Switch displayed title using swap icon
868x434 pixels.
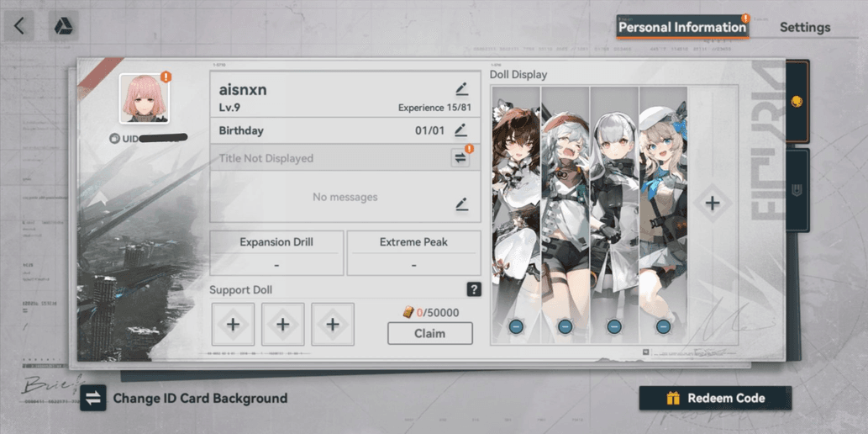(x=460, y=158)
